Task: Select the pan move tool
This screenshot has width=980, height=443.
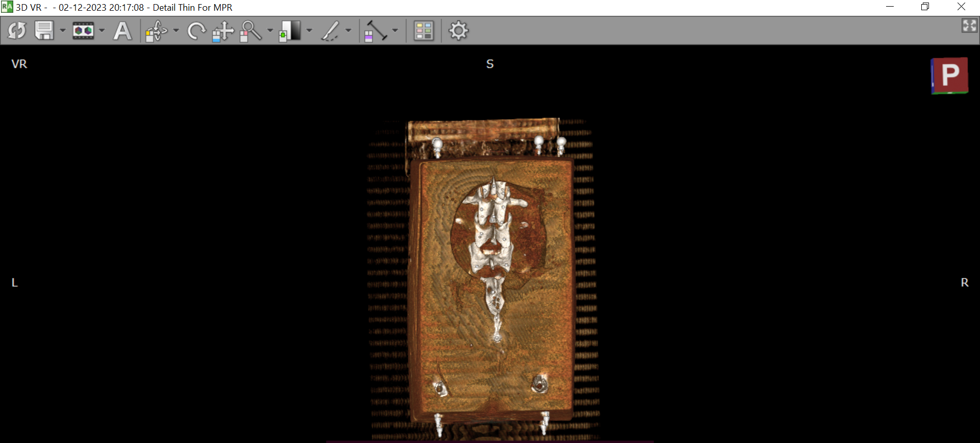Action: point(223,31)
